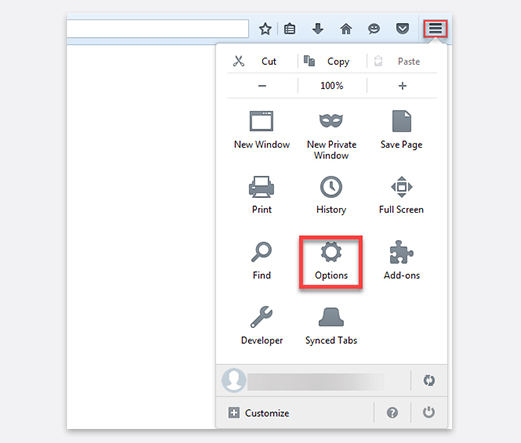Show bookmarks list icon in toolbar

pyautogui.click(x=289, y=29)
